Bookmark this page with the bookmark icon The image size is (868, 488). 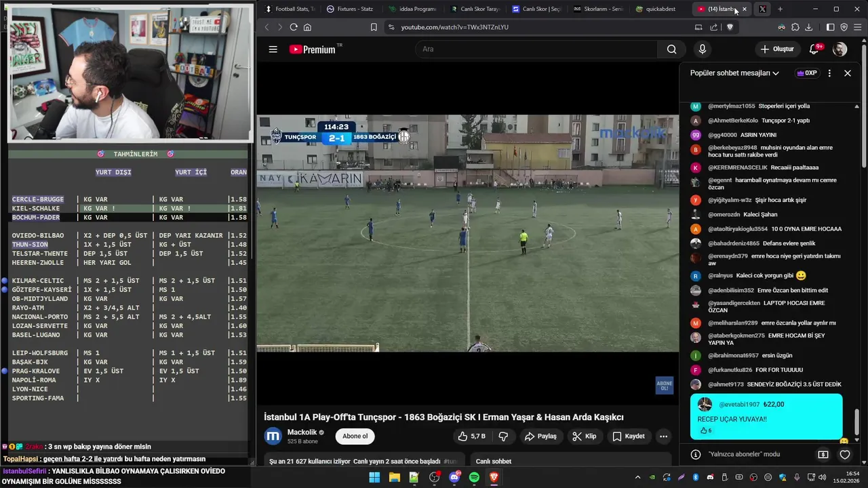374,27
